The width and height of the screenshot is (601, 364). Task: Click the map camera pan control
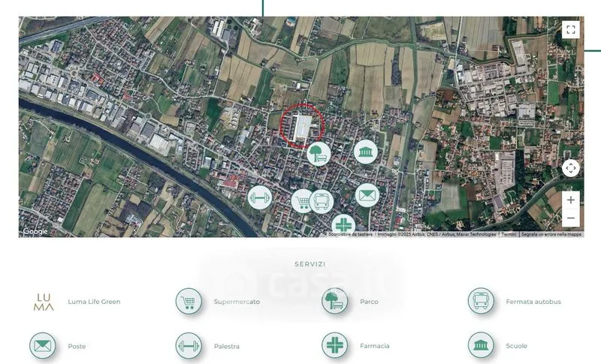click(570, 168)
